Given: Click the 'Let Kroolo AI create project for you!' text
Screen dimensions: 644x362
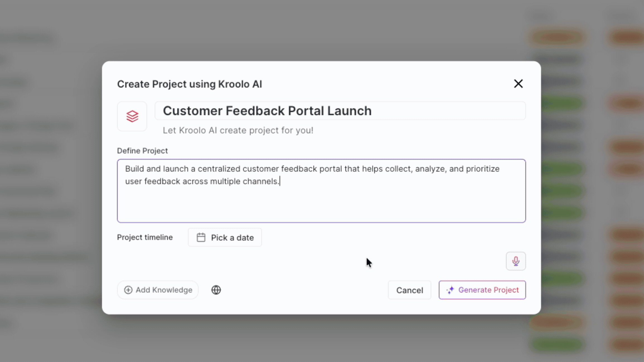Looking at the screenshot, I should (238, 130).
